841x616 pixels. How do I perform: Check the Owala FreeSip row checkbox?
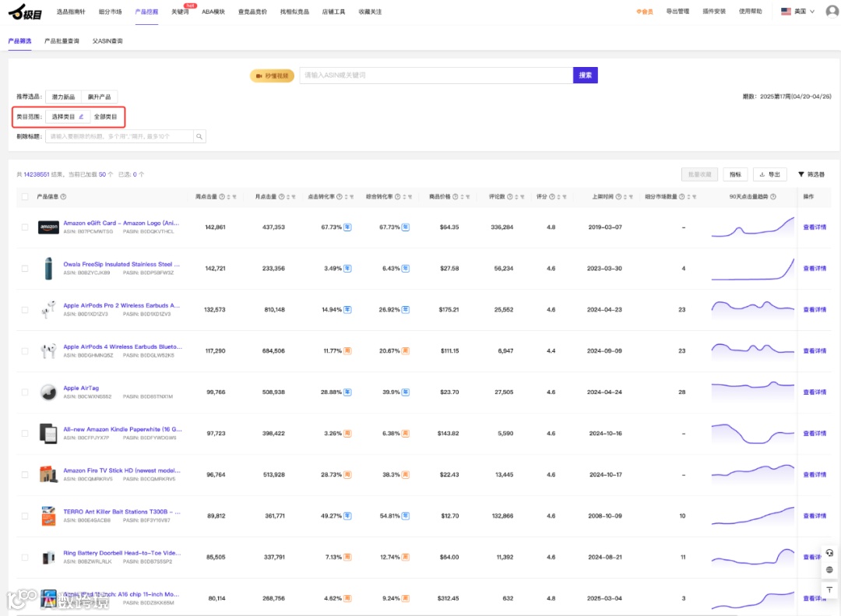coord(25,269)
